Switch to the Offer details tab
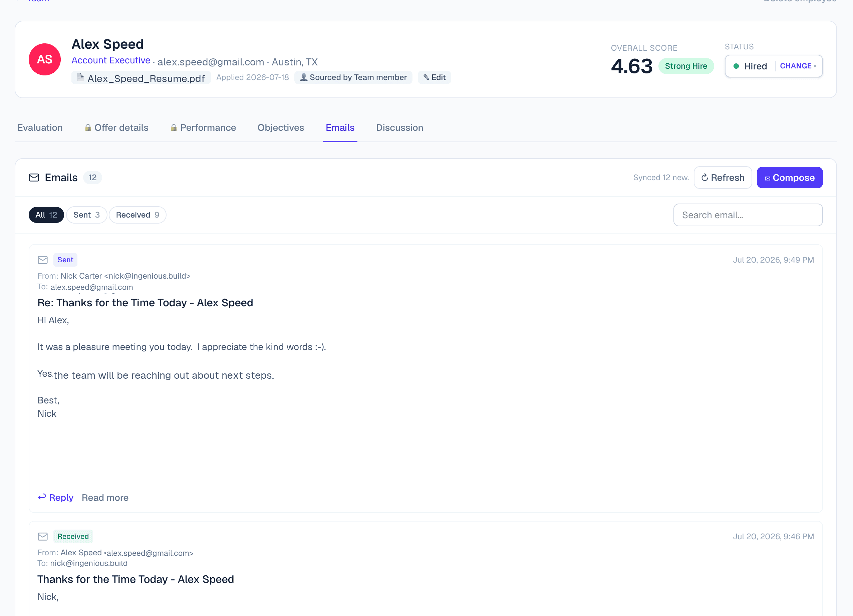The image size is (853, 616). pos(116,128)
